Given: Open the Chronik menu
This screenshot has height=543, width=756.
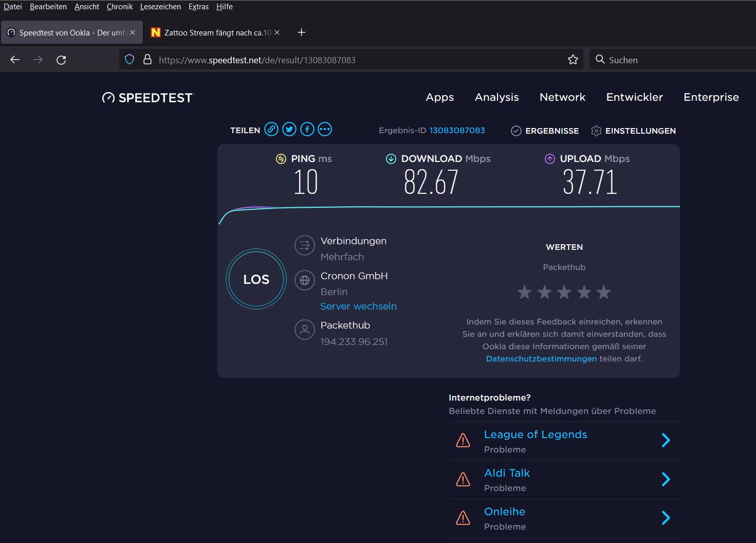Looking at the screenshot, I should pos(120,7).
